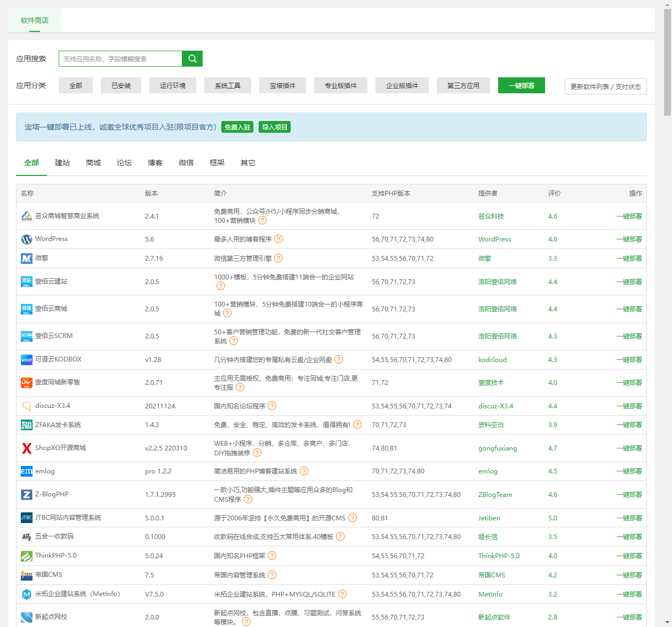Click the 微擎 app icon

27,259
